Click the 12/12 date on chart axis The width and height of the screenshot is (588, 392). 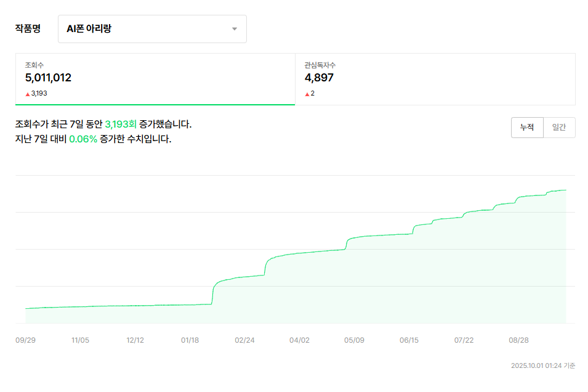(x=135, y=340)
